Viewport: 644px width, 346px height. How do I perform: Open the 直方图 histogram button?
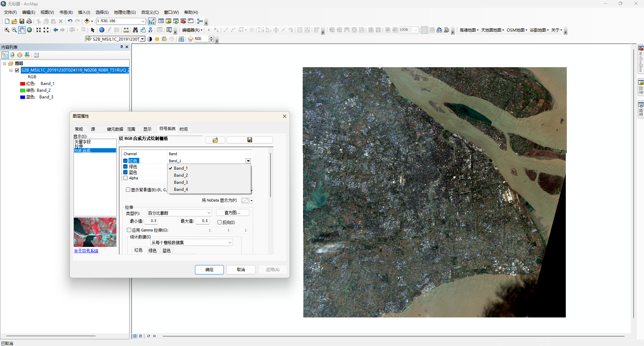tap(233, 213)
